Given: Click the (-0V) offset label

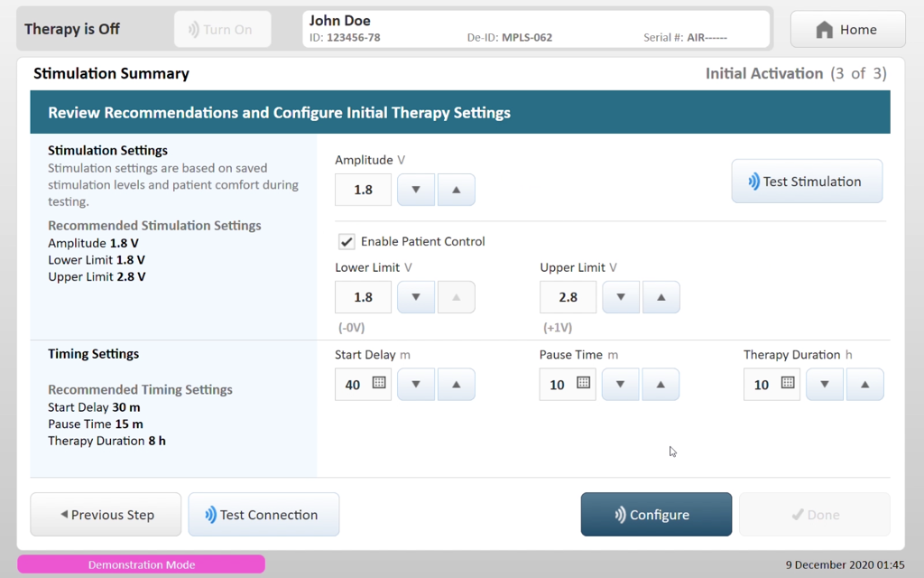Looking at the screenshot, I should [x=352, y=328].
